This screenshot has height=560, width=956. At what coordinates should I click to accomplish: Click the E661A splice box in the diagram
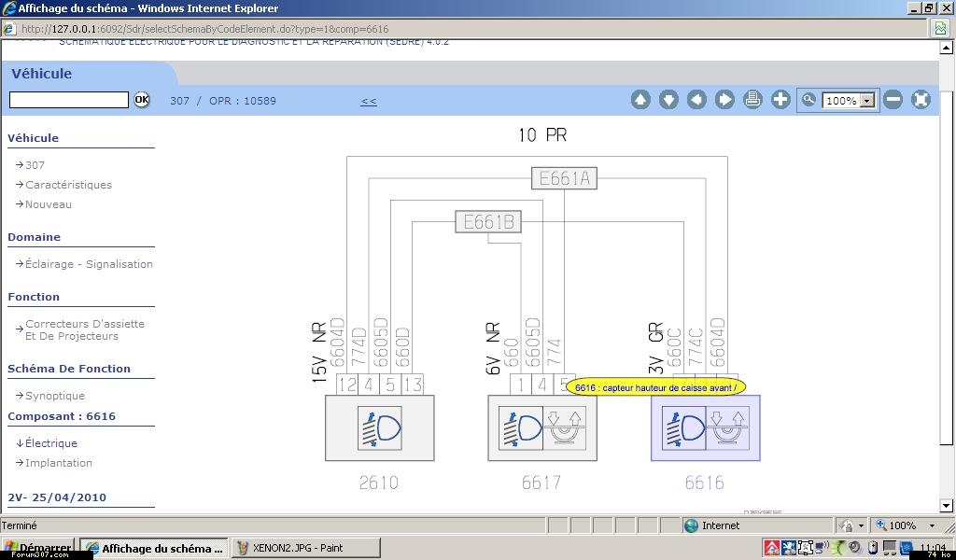(564, 178)
